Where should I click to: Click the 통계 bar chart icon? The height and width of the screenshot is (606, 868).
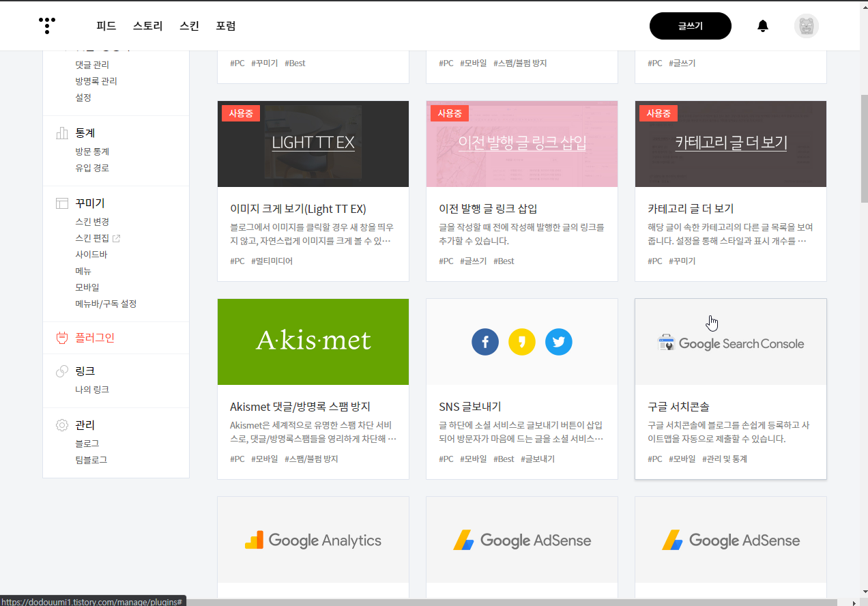pos(62,133)
